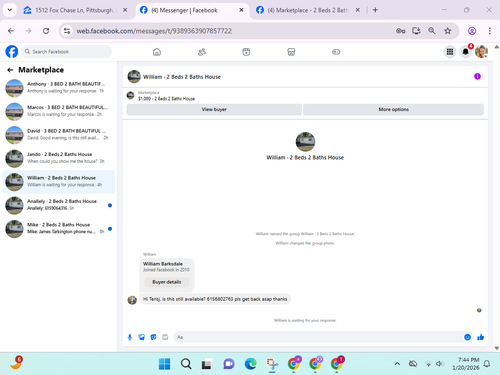
Task: Open Mike 2 Beds 2 Baths House chat
Action: 59,229
